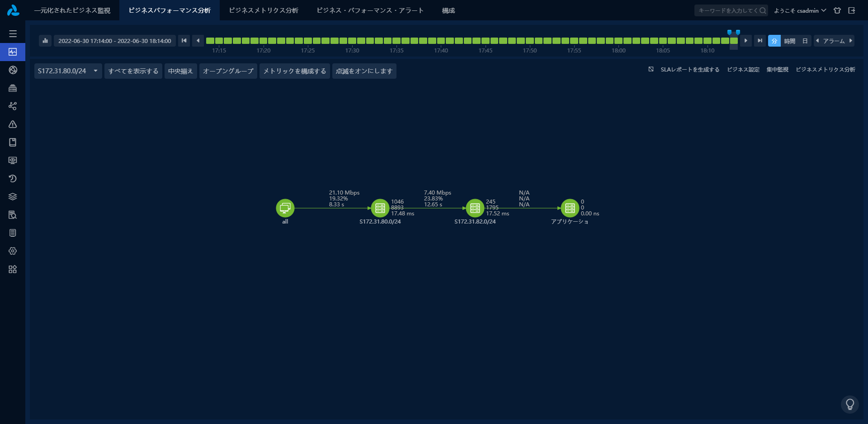The image size is (868, 424).
Task: Click the date range 2022-06-30 selector
Action: (115, 41)
